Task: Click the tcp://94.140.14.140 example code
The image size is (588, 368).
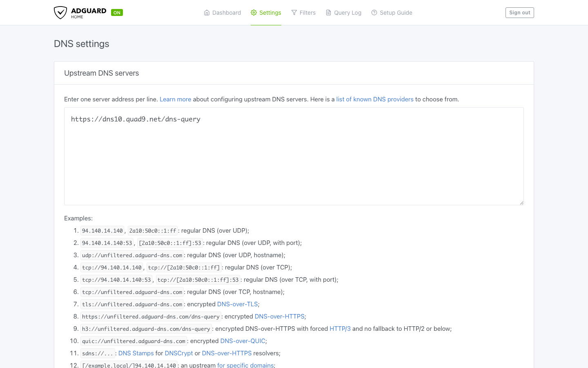Action: click(x=112, y=267)
